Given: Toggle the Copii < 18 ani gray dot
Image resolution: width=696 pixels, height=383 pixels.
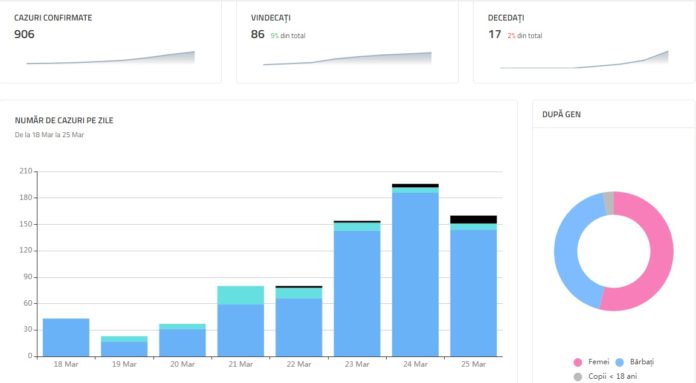Looking at the screenshot, I should [577, 377].
